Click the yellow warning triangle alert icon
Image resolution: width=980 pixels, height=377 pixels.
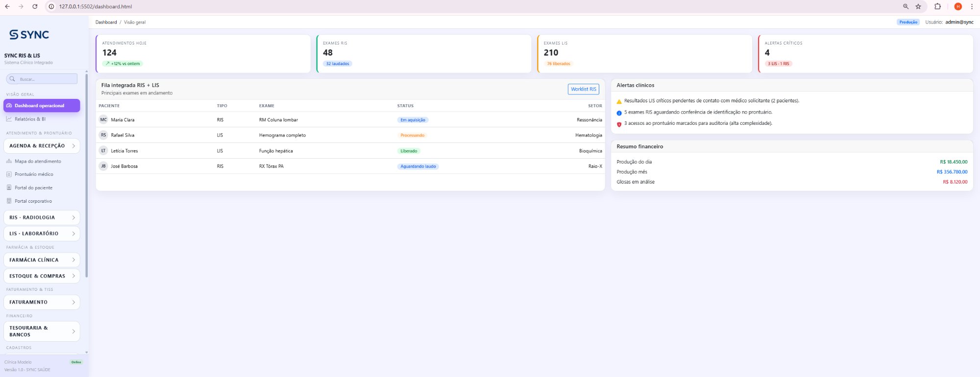click(619, 101)
